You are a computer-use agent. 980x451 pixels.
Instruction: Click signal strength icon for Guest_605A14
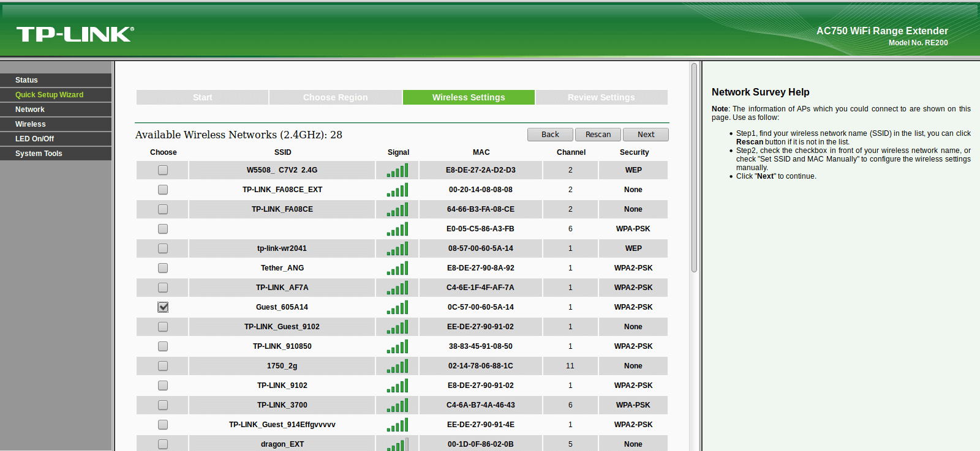pyautogui.click(x=398, y=307)
